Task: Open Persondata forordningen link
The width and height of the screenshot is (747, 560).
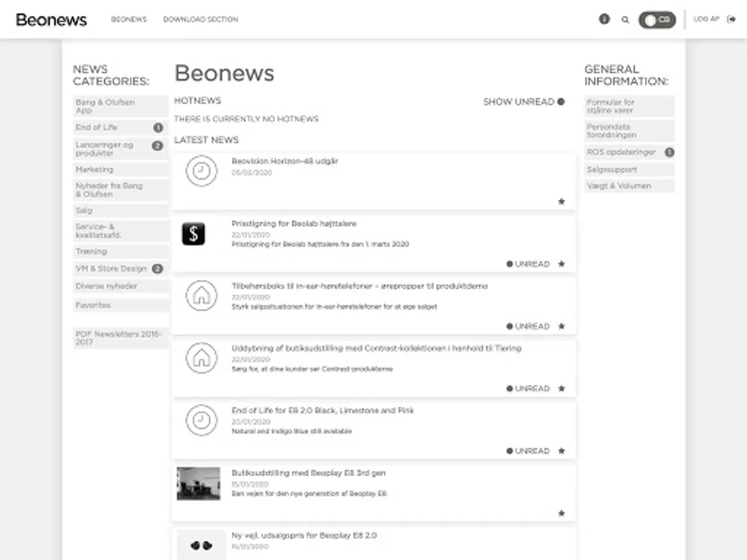Action: tap(629, 131)
